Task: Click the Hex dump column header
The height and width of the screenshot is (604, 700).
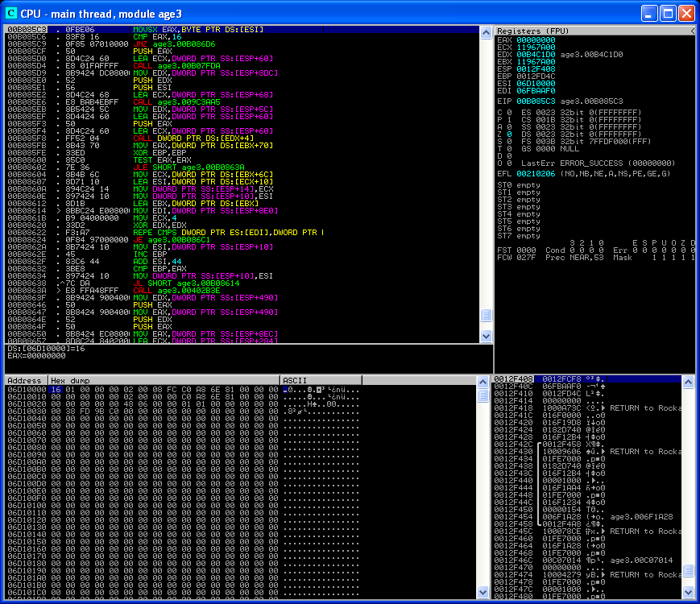Action: pyautogui.click(x=164, y=380)
